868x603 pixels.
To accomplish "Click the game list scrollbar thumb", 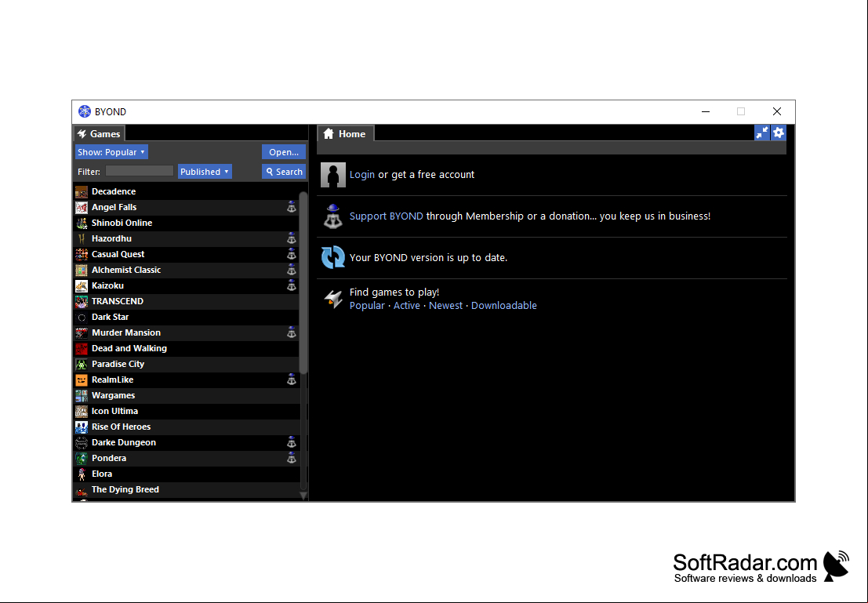I will (303, 283).
